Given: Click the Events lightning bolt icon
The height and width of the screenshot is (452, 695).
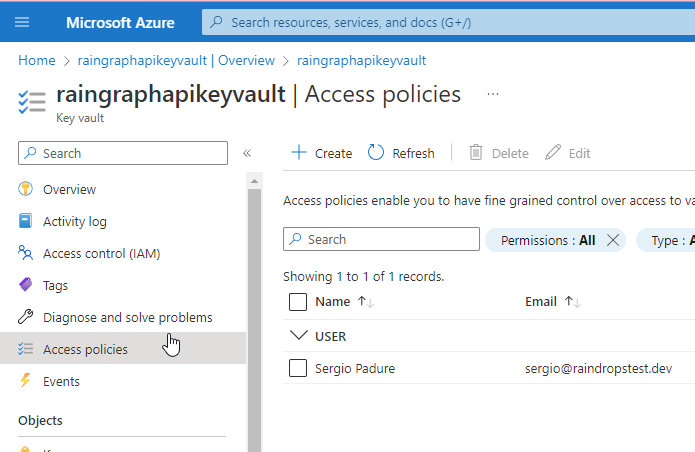Looking at the screenshot, I should pyautogui.click(x=25, y=380).
